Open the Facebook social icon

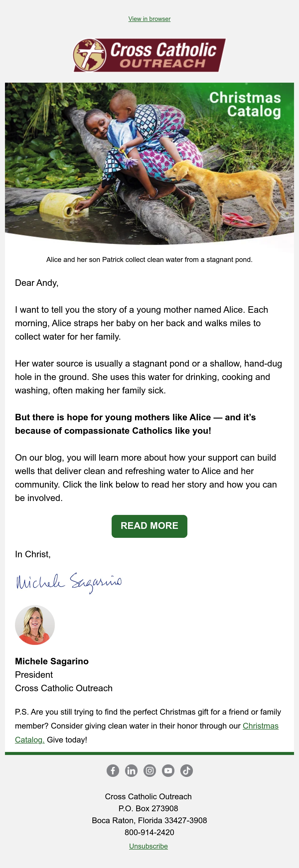[113, 771]
